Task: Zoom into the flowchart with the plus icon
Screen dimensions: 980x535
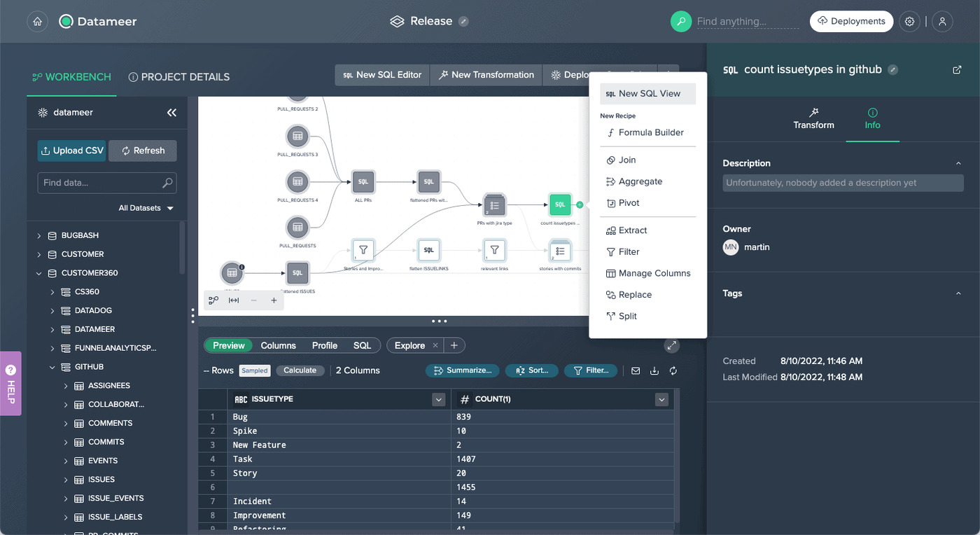Action: 274,299
